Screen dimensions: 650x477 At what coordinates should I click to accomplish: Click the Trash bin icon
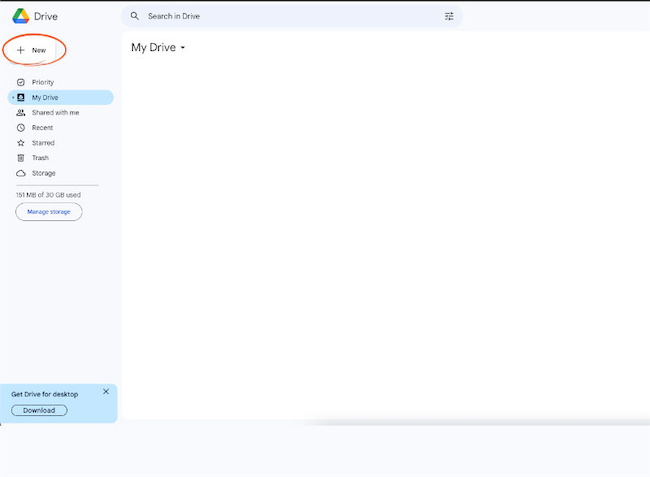[x=21, y=158]
